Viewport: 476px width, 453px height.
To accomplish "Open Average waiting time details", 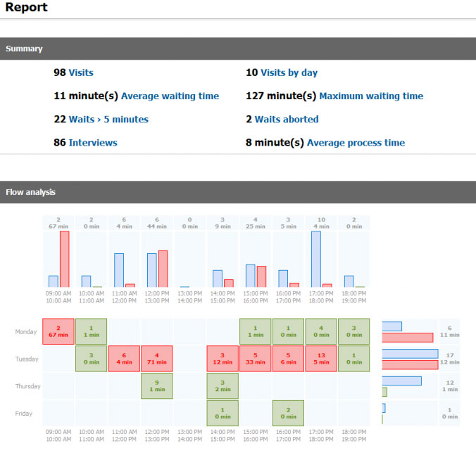I will 170,96.
